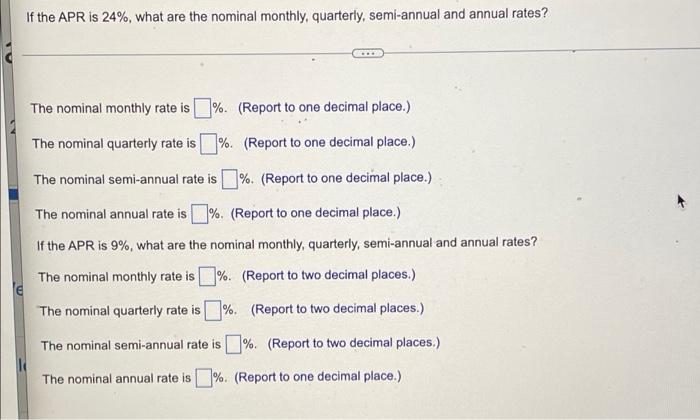Click the monthly rate box for 24% APR
The height and width of the screenshot is (420, 700).
pyautogui.click(x=202, y=108)
